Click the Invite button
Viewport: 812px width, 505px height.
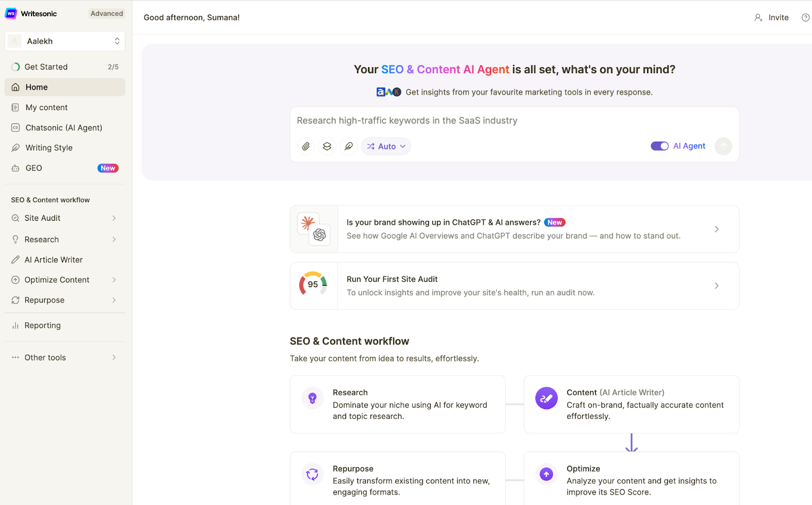coord(771,18)
